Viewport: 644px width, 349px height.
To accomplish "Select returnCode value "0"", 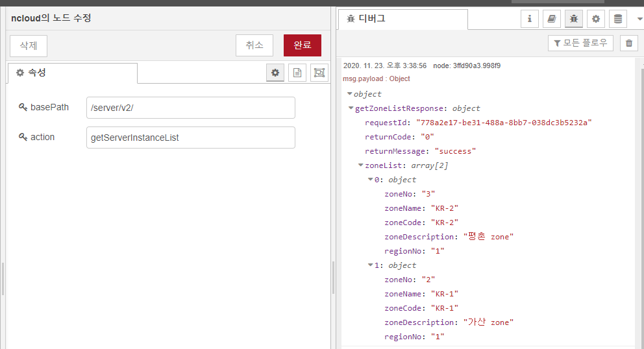I will tap(427, 137).
